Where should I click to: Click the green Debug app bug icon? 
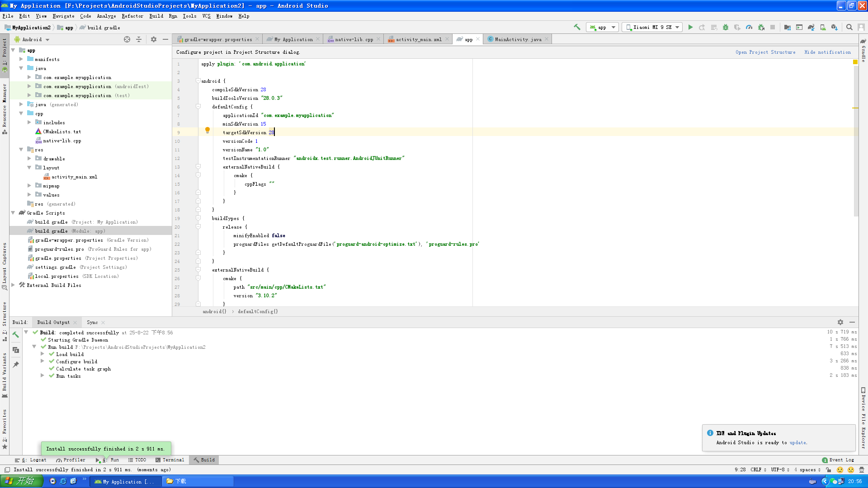click(x=726, y=27)
